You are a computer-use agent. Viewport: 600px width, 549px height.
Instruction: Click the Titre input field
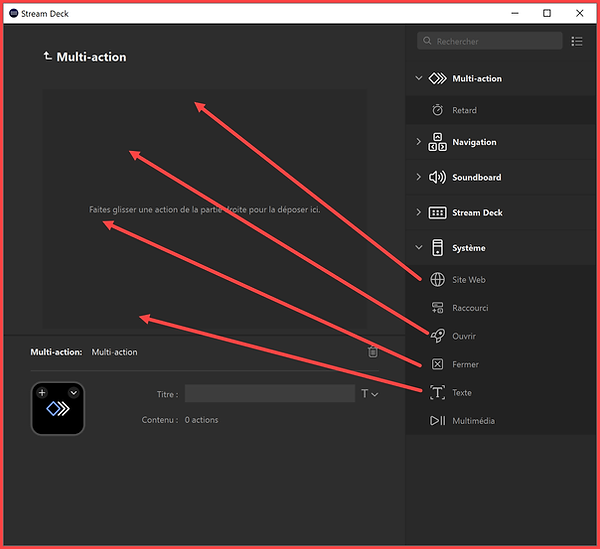click(270, 394)
